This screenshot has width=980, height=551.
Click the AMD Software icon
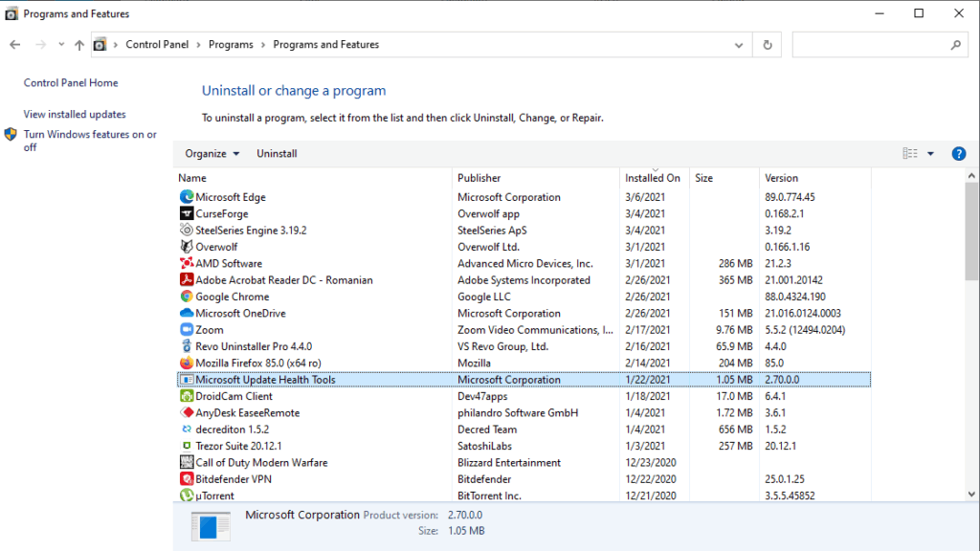(x=187, y=263)
